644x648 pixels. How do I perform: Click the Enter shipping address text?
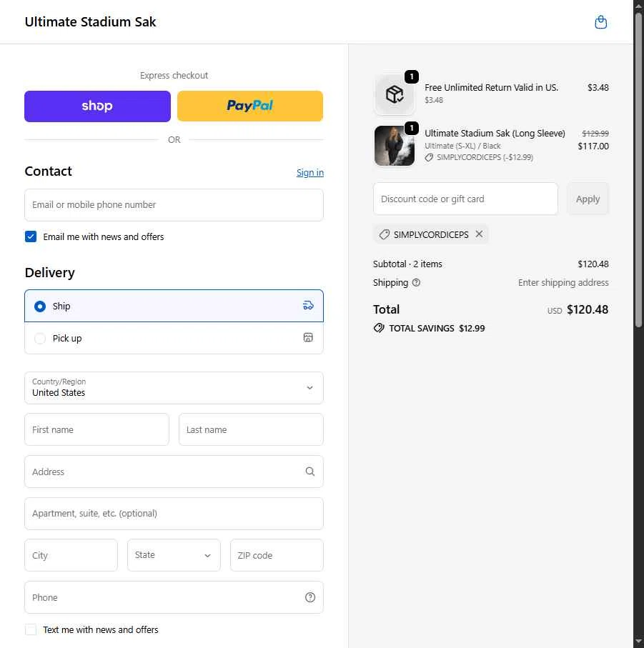(x=563, y=283)
